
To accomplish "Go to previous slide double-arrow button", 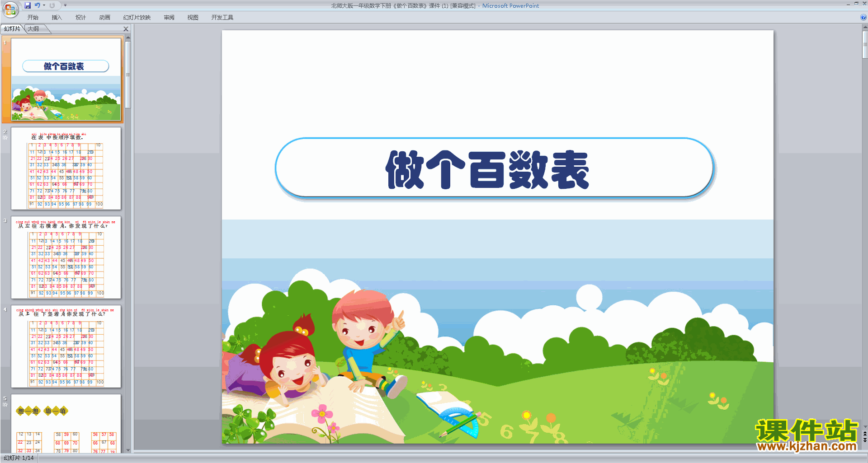I will 865,434.
